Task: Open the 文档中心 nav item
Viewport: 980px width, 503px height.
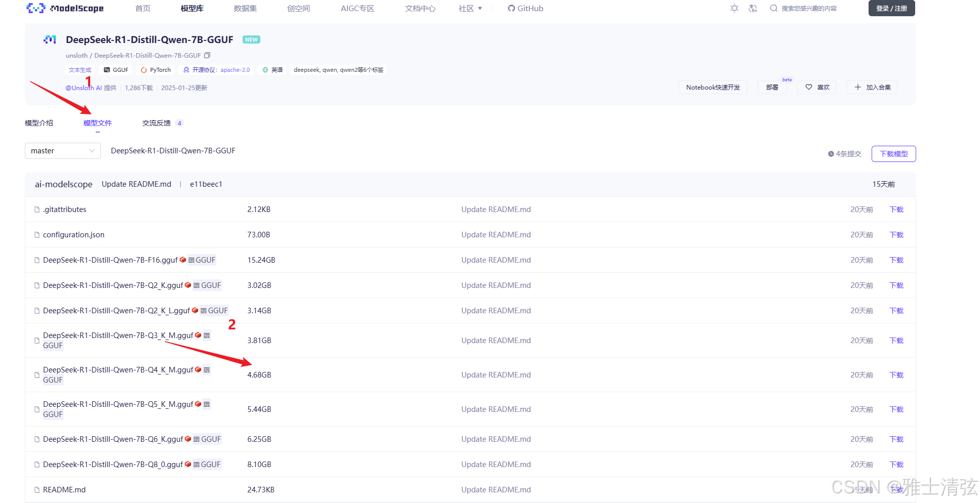Action: coord(420,8)
